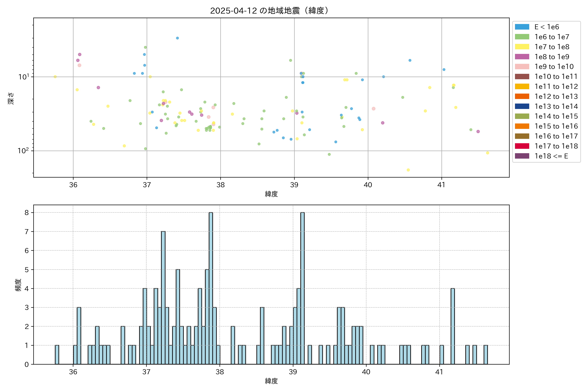Viewport: 588px width, 392px height.
Task: Click the histogram y-axis tick 8
Action: click(27, 213)
